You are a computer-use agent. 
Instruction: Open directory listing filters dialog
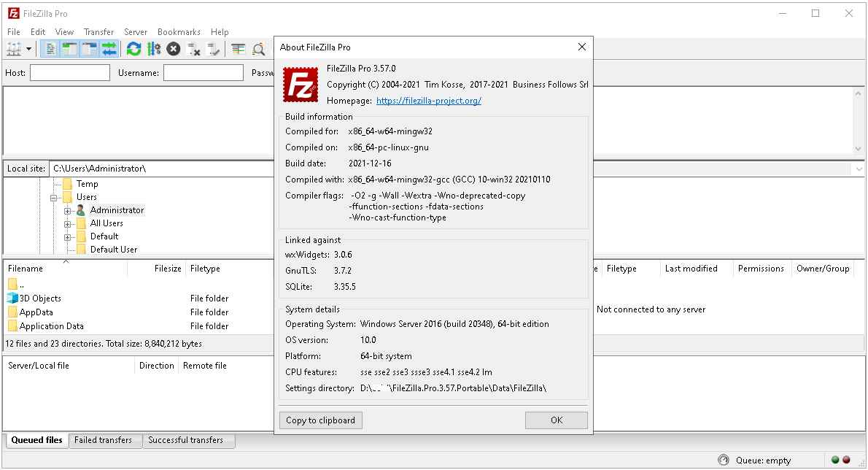point(238,50)
